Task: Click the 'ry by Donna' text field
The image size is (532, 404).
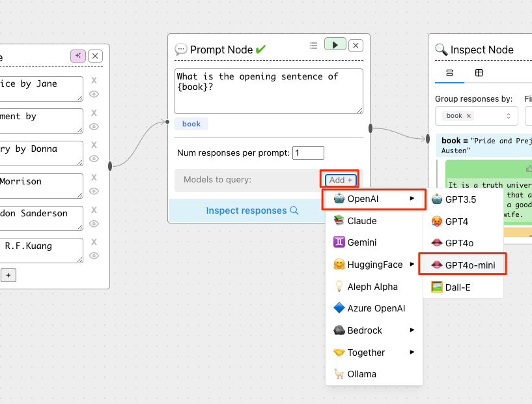Action: (x=41, y=153)
